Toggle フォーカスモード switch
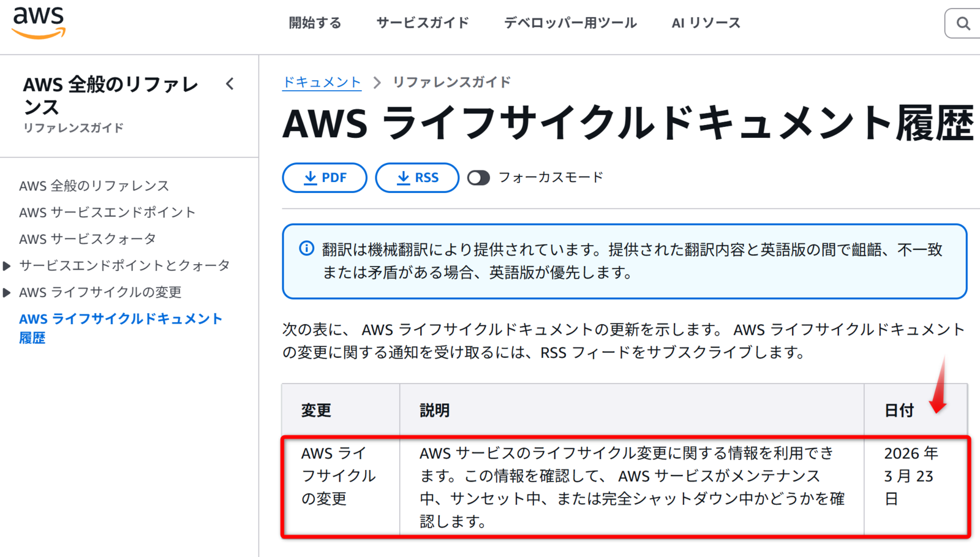This screenshot has height=557, width=980. pyautogui.click(x=478, y=178)
